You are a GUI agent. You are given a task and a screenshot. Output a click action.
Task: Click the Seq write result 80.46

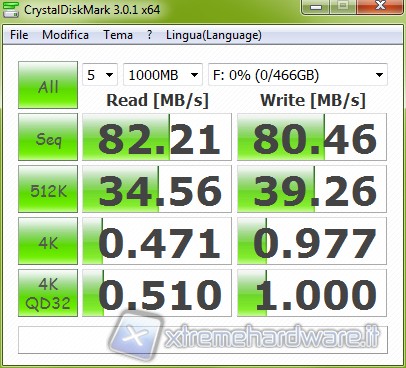click(312, 137)
